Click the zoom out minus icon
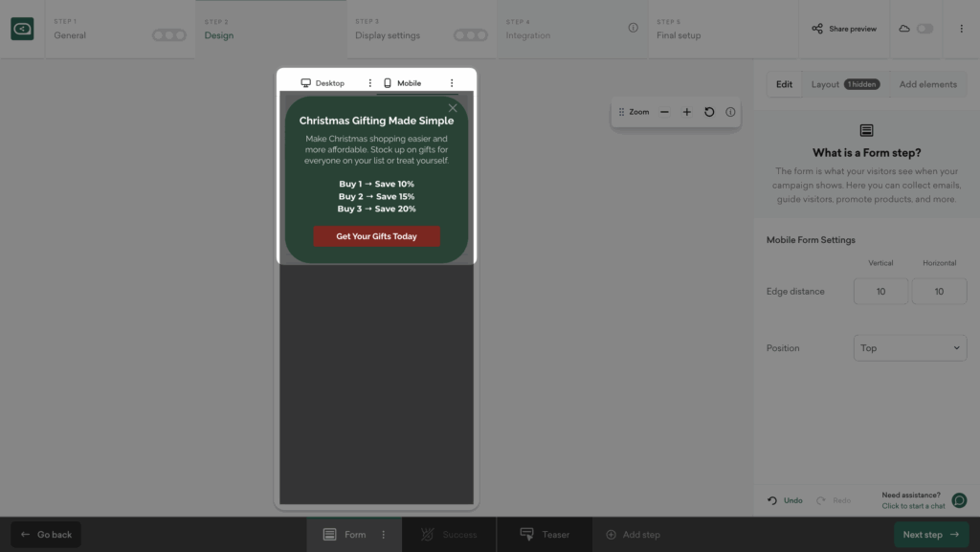Screen dimensions: 980x552 tap(665, 112)
